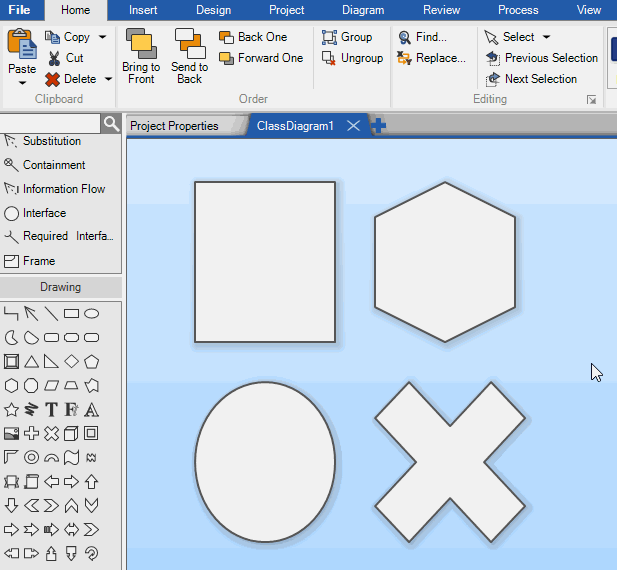Select the Containment toolbox item
The width and height of the screenshot is (617, 570).
(x=44, y=165)
